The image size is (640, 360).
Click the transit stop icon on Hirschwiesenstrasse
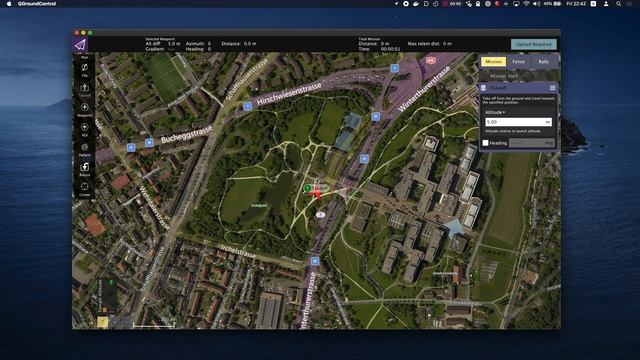[x=247, y=107]
